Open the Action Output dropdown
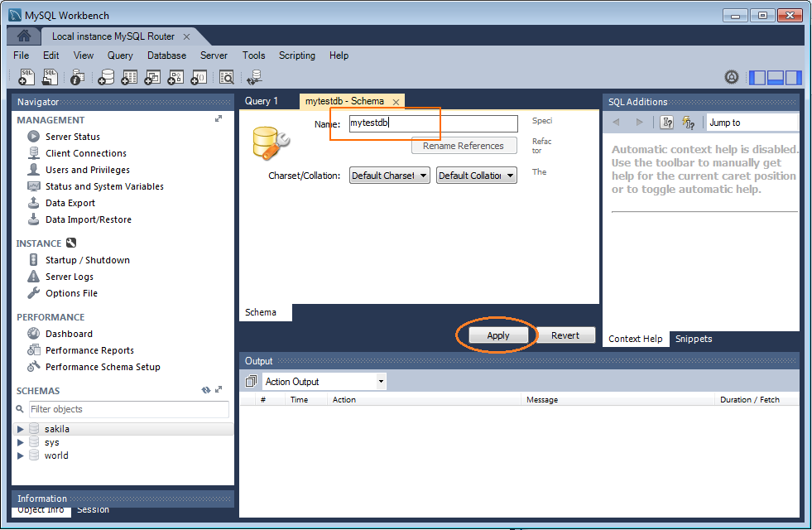The image size is (812, 530). (x=324, y=382)
